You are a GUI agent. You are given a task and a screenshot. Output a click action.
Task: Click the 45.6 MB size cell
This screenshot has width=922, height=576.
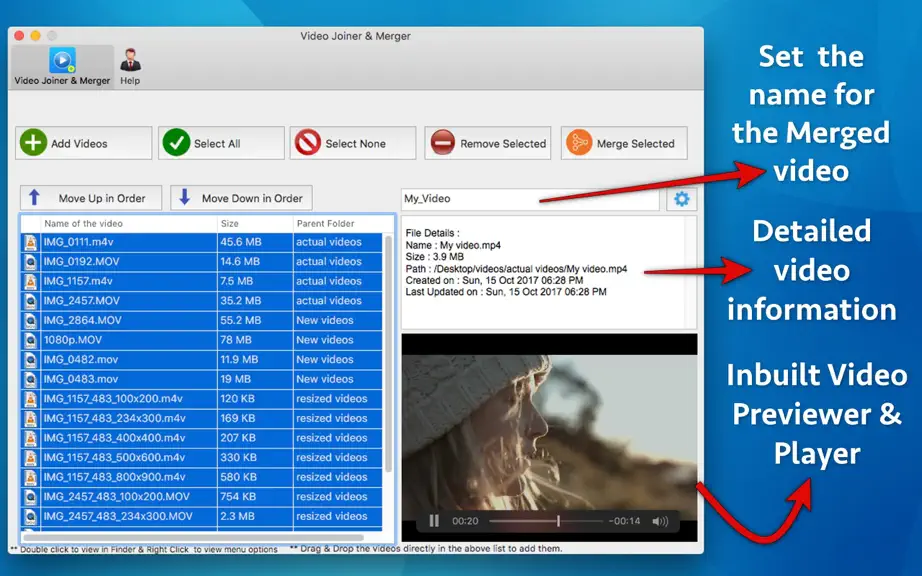pyautogui.click(x=255, y=242)
